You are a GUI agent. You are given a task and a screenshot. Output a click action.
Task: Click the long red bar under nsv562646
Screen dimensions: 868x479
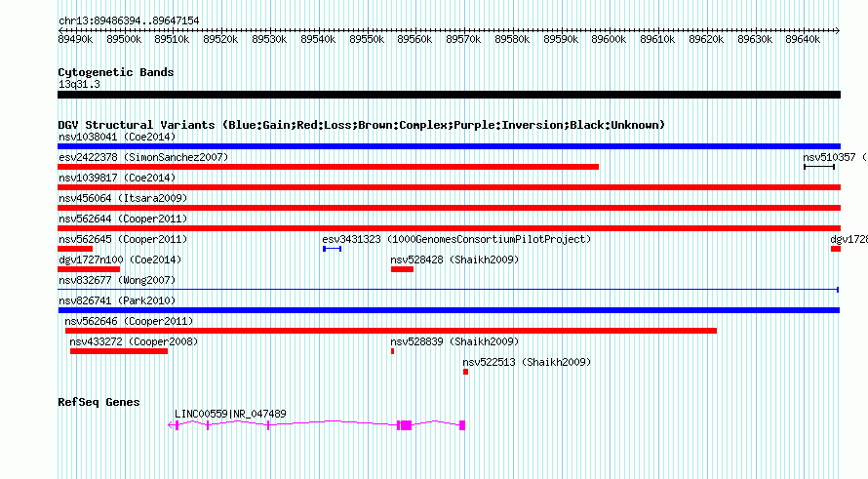tap(391, 331)
